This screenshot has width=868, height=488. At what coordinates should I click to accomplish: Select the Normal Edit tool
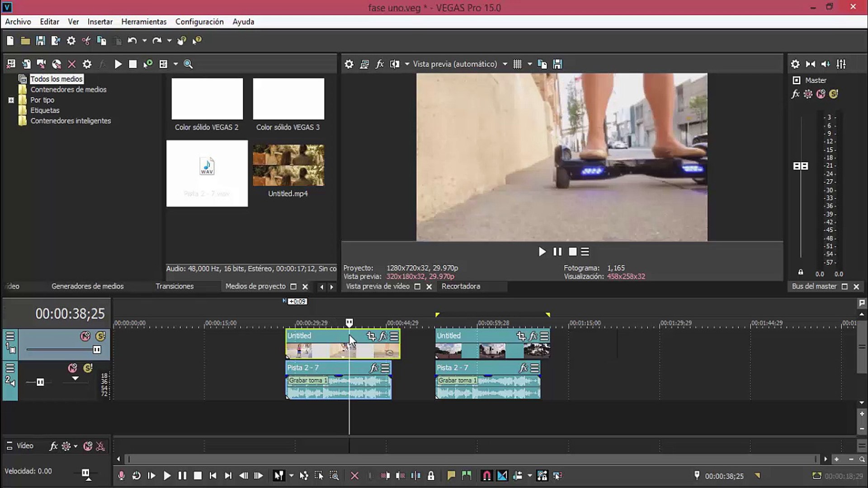278,475
